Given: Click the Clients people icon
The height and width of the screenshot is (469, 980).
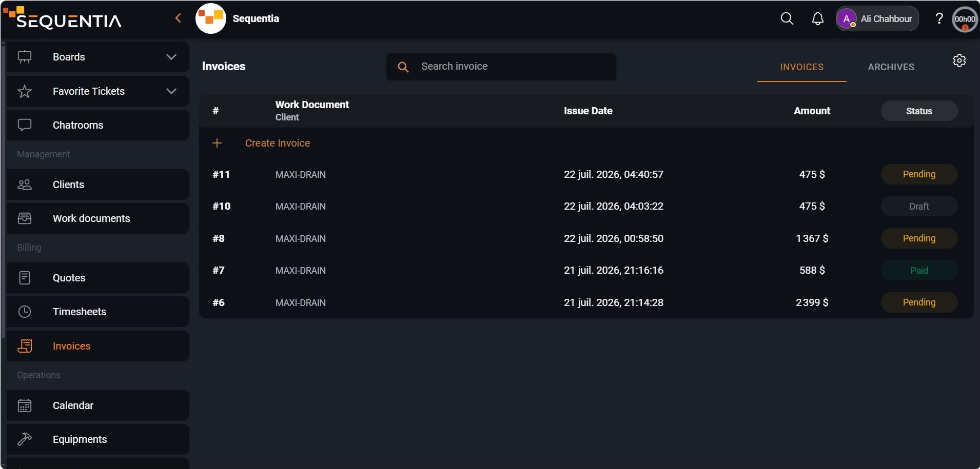Looking at the screenshot, I should tap(25, 185).
